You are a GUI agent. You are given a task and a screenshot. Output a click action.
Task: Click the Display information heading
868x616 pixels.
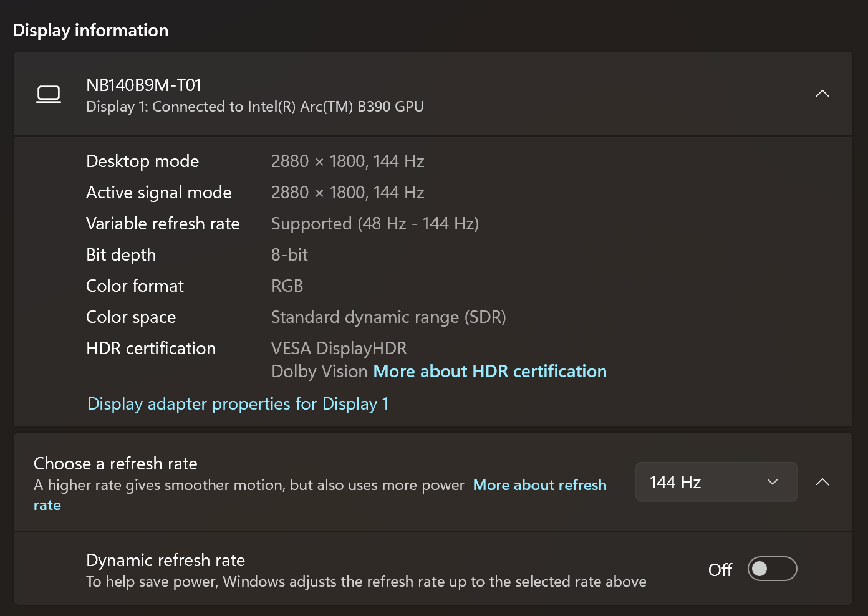click(x=91, y=31)
